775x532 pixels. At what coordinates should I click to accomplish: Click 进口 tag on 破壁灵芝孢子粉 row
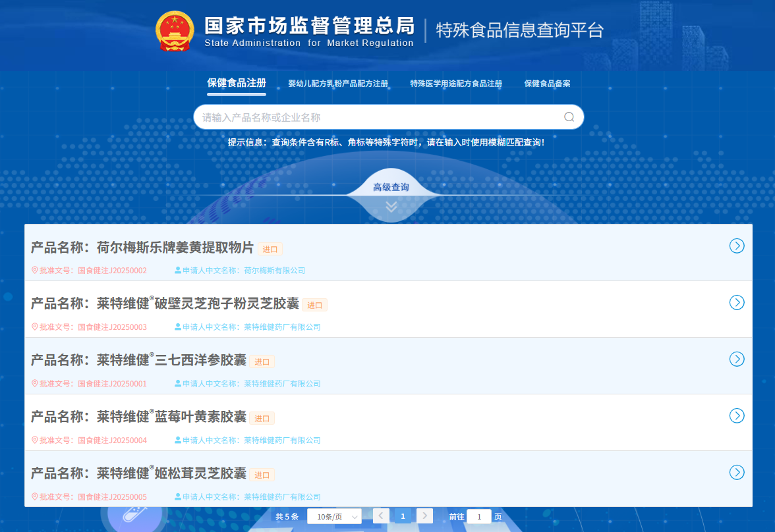[315, 306]
